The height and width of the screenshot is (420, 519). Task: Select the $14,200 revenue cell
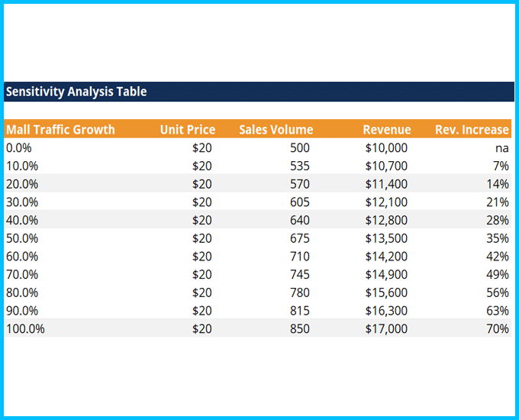point(386,257)
